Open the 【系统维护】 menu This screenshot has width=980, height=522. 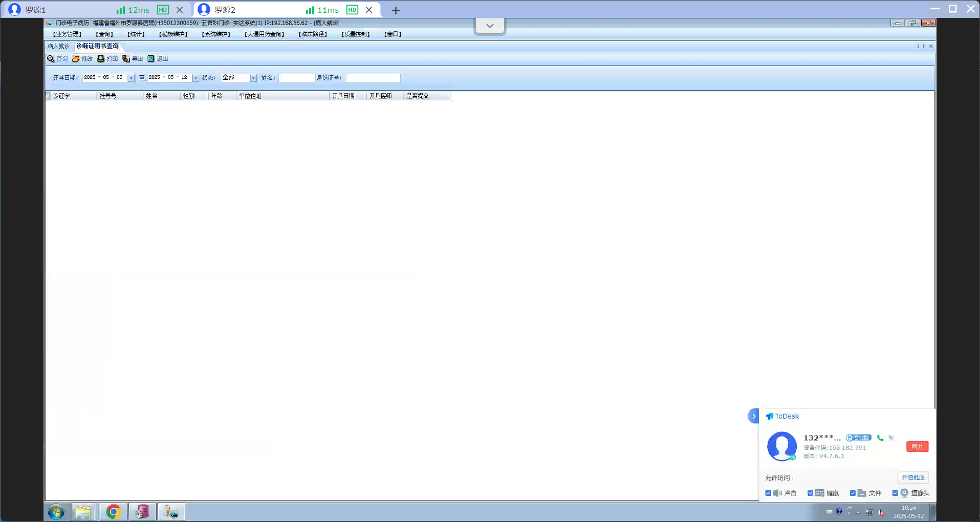pos(216,34)
